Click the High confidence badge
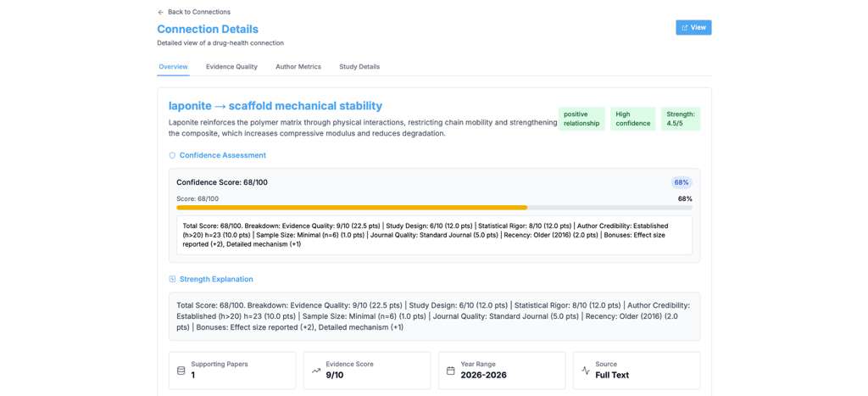Viewport: 868px width, 396px height. click(632, 119)
